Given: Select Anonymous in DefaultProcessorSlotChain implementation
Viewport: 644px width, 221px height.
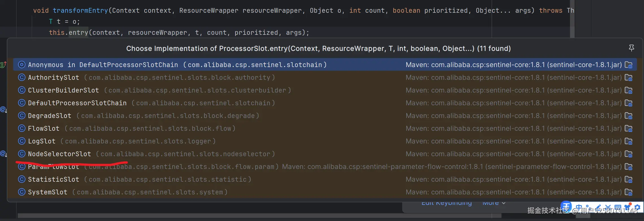Looking at the screenshot, I should pyautogui.click(x=325, y=65).
